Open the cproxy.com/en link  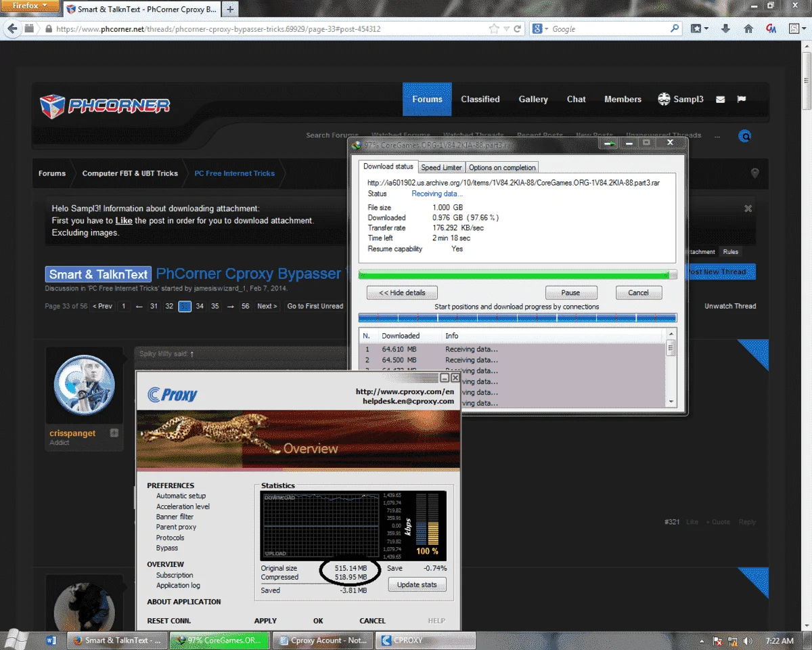click(x=405, y=391)
